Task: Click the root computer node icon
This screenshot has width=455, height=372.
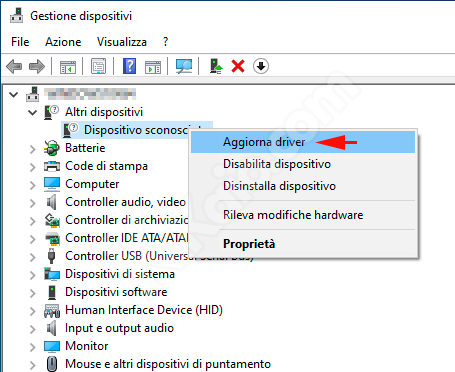Action: [x=33, y=94]
